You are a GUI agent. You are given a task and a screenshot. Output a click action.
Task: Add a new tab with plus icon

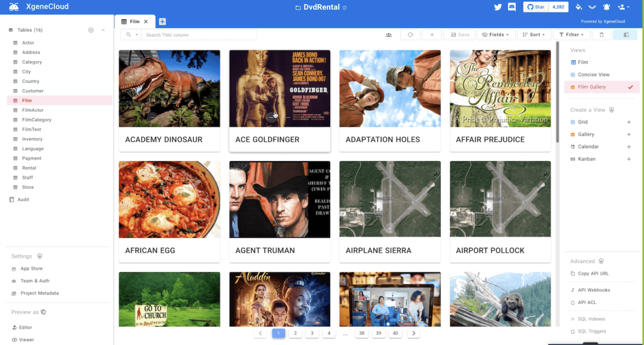162,21
